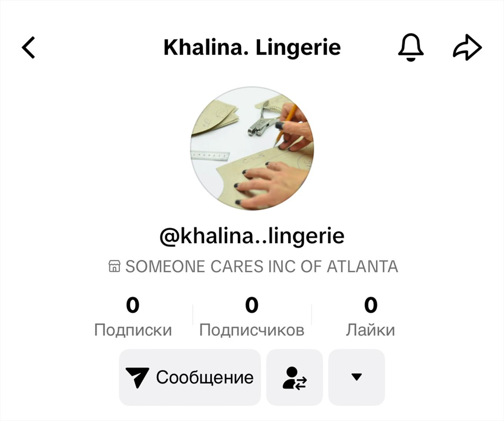504x421 pixels.
Task: Open the SOMEONE CARES INC OF ATLANTA link
Action: pyautogui.click(x=261, y=267)
